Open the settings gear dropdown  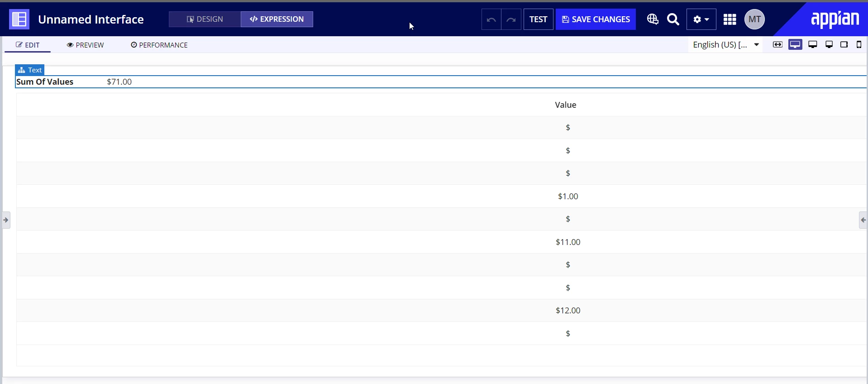701,19
